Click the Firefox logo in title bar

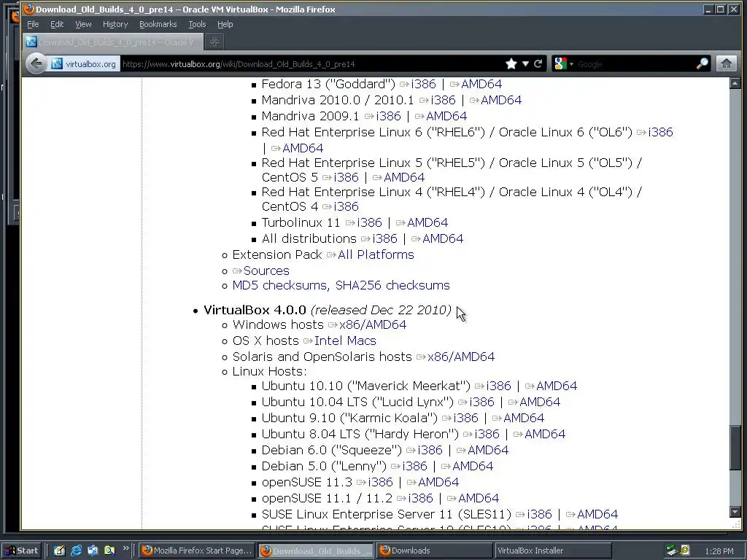(28, 9)
